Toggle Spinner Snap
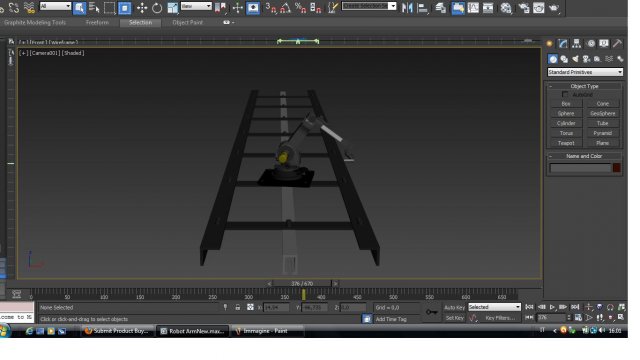Image resolution: width=640 pixels, height=360 pixels. [316, 8]
